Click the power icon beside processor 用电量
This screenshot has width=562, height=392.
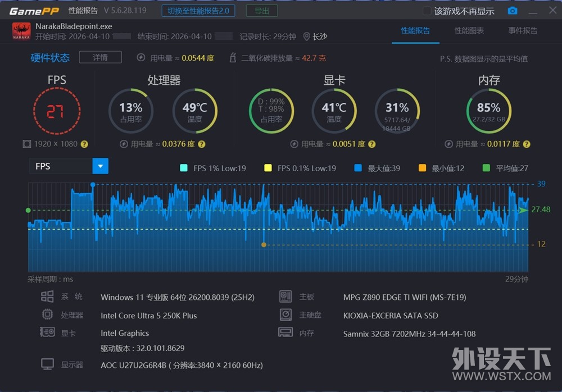point(124,144)
